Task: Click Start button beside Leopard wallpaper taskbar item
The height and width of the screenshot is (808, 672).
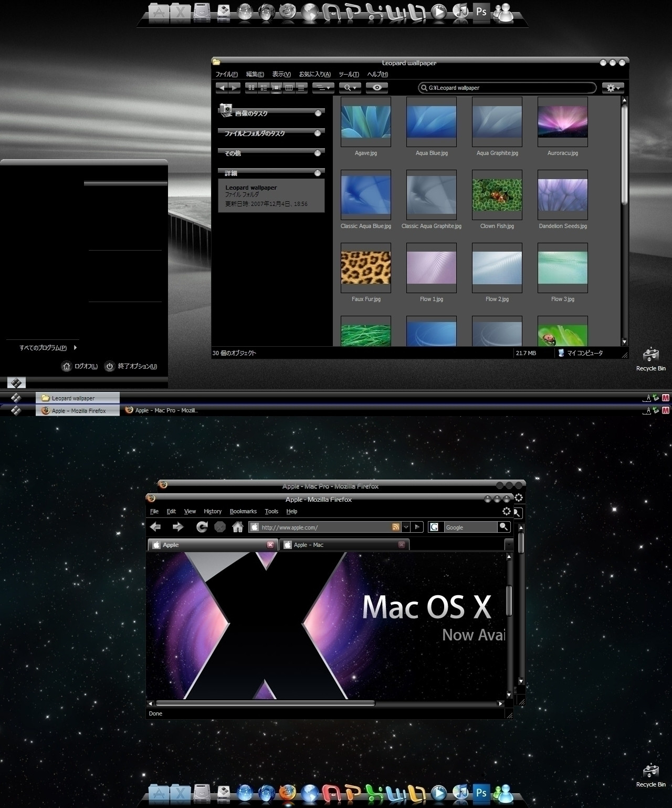Action: [x=16, y=398]
